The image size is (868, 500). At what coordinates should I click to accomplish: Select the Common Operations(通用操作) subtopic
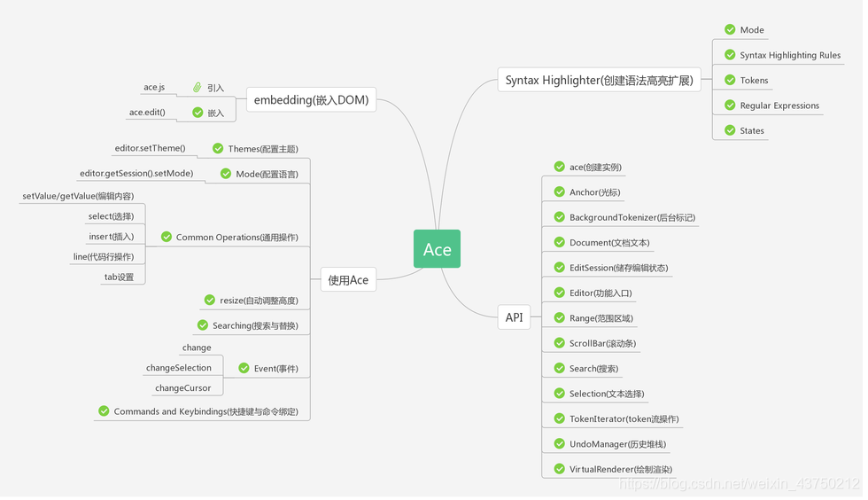coord(237,238)
